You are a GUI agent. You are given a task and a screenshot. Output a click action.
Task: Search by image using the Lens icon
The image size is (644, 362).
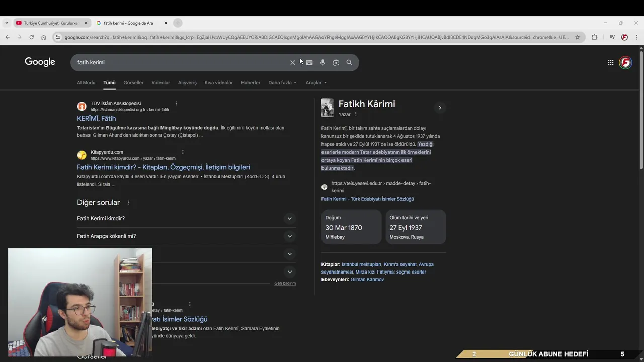tap(336, 63)
